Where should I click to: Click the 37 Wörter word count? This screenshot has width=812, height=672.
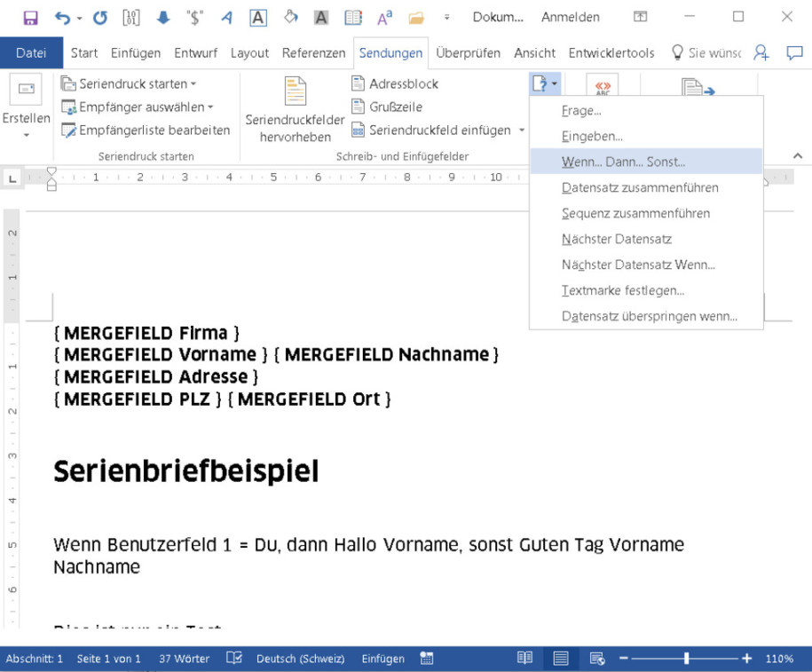click(x=185, y=659)
